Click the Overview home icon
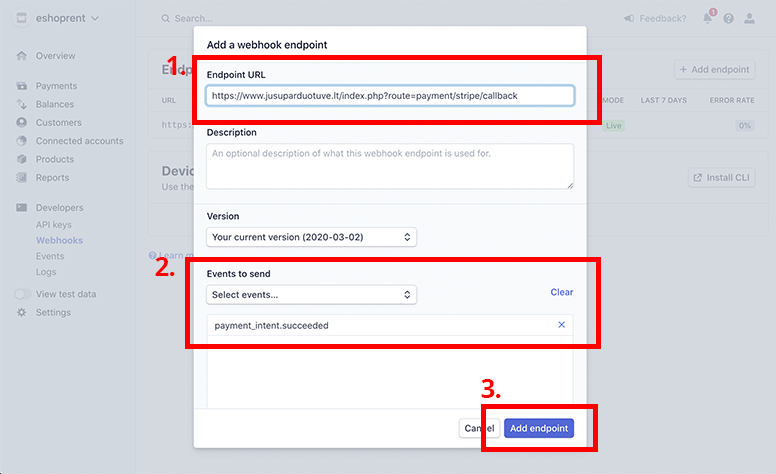Viewport: 776px width, 474px height. click(x=21, y=55)
